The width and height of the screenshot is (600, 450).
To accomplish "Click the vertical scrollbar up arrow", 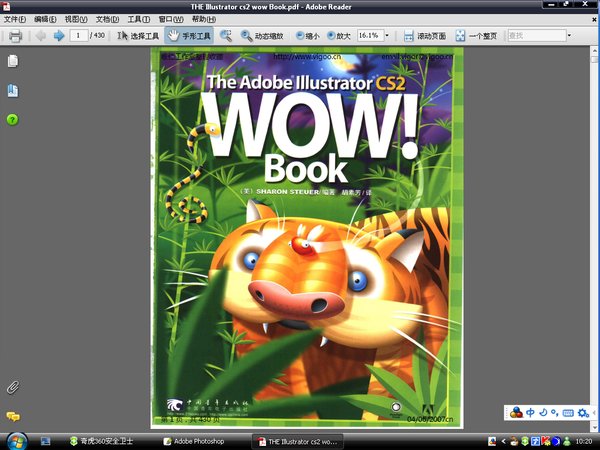I will click(x=595, y=51).
